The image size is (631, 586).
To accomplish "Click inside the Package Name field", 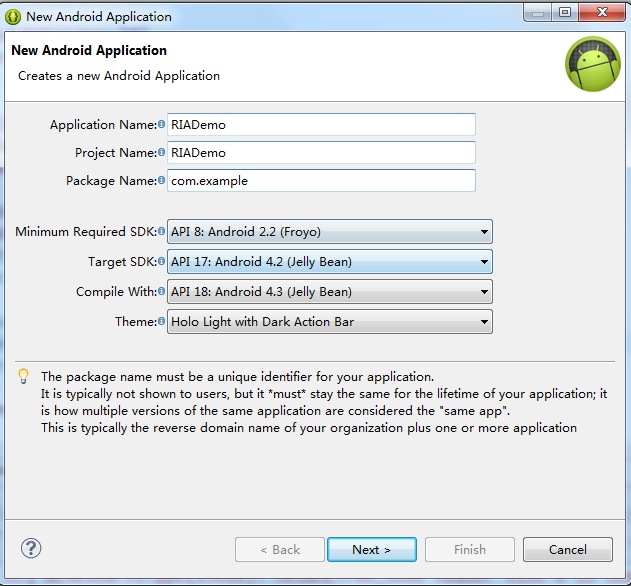I will coord(321,180).
